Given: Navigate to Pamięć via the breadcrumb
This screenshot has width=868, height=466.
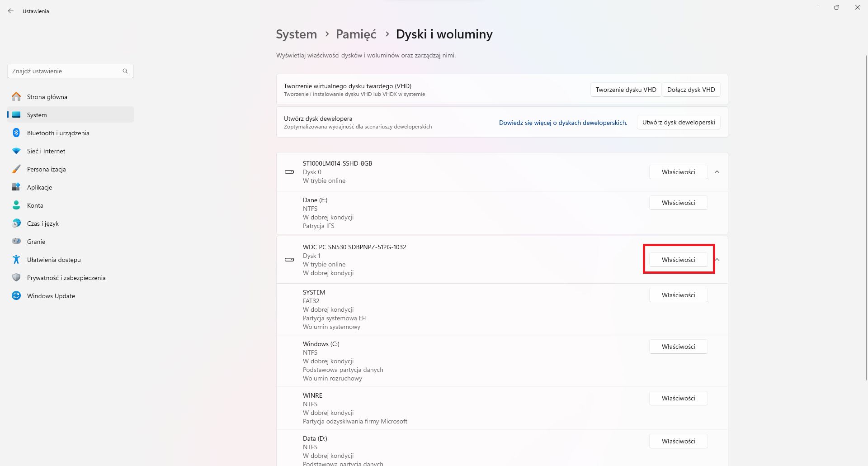Looking at the screenshot, I should 356,34.
